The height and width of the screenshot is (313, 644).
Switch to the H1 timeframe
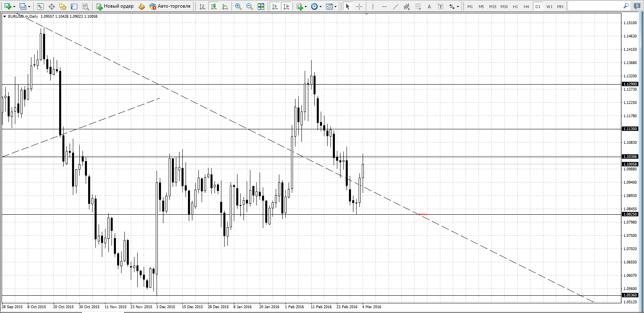[x=515, y=6]
